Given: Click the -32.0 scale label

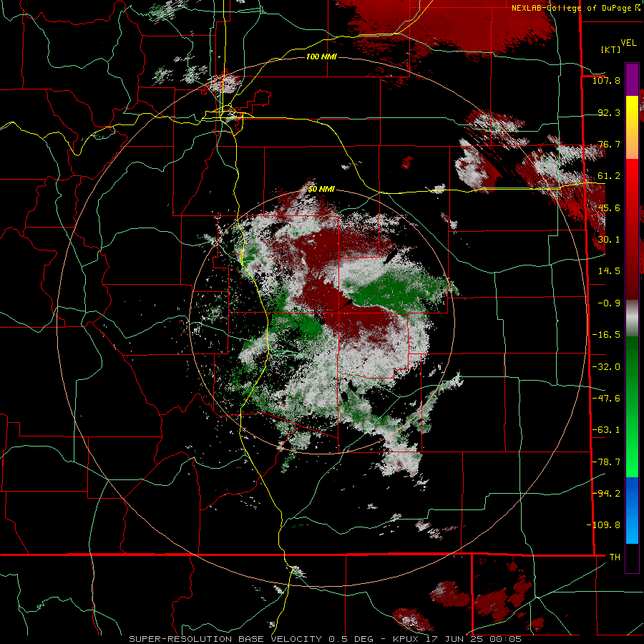Looking at the screenshot, I should 606,367.
